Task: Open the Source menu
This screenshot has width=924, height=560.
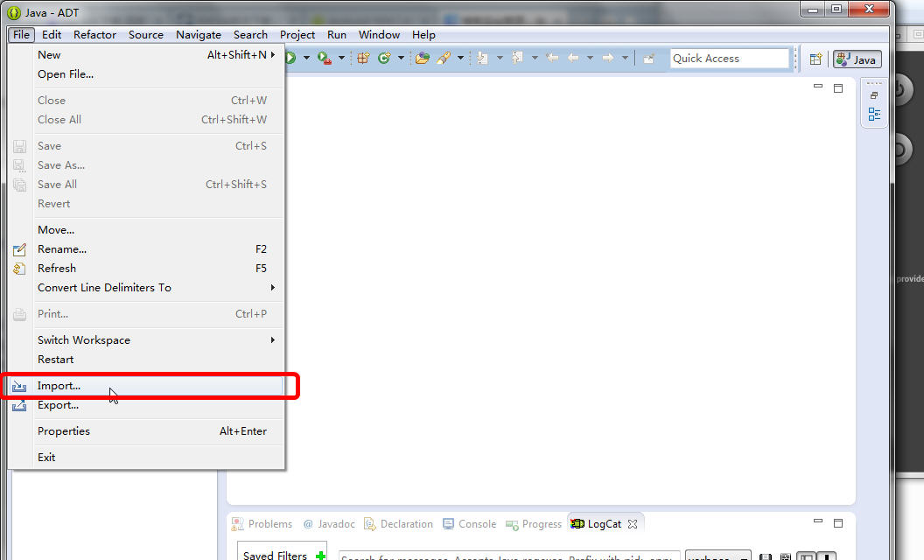Action: (x=146, y=35)
